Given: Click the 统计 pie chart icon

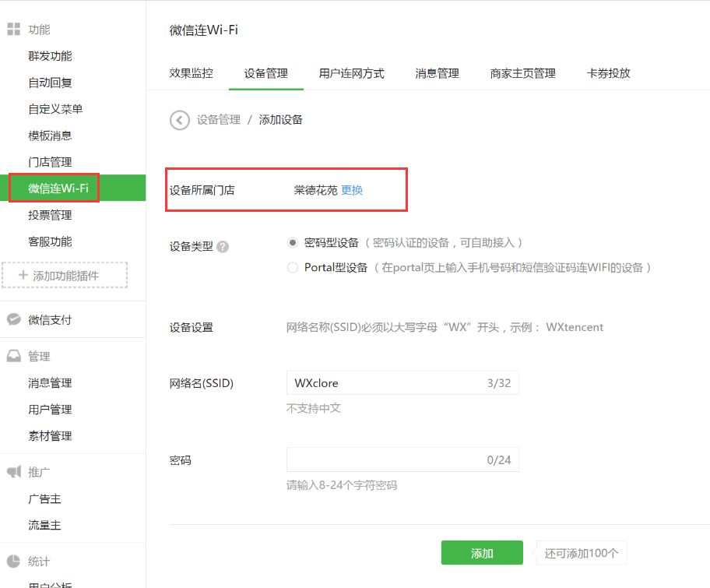Looking at the screenshot, I should coord(13,562).
